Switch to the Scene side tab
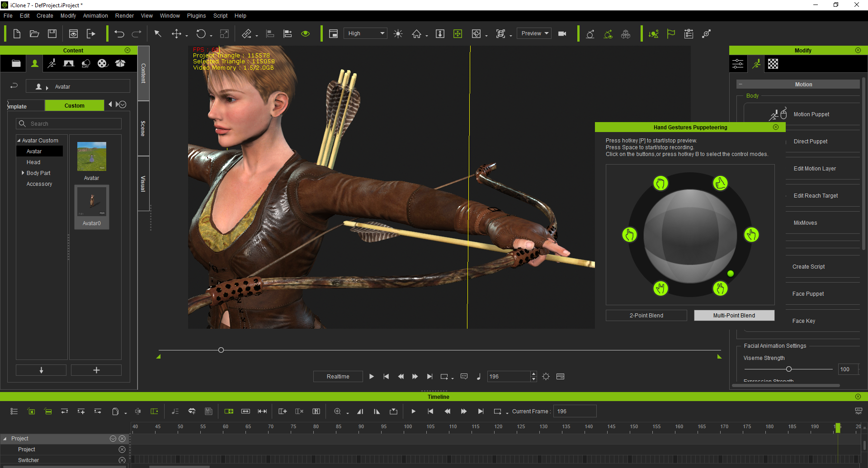Image resolution: width=868 pixels, height=468 pixels. click(143, 128)
